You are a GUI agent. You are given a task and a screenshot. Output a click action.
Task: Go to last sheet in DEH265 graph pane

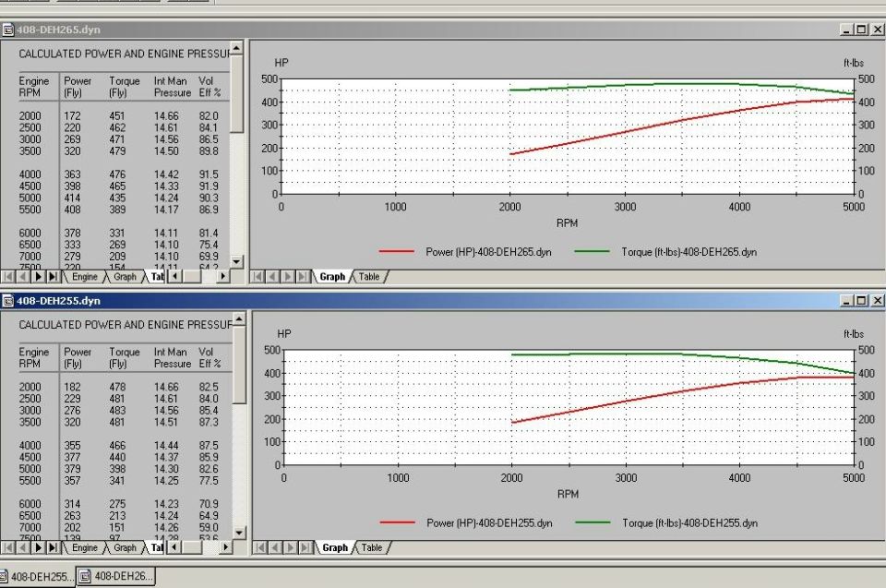303,277
